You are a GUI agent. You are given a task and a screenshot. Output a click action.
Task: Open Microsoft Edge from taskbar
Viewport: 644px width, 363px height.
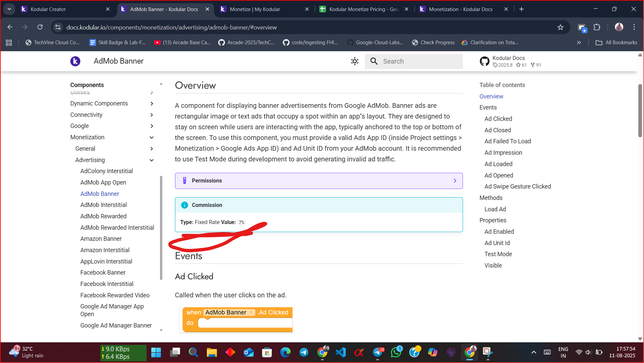pyautogui.click(x=286, y=352)
